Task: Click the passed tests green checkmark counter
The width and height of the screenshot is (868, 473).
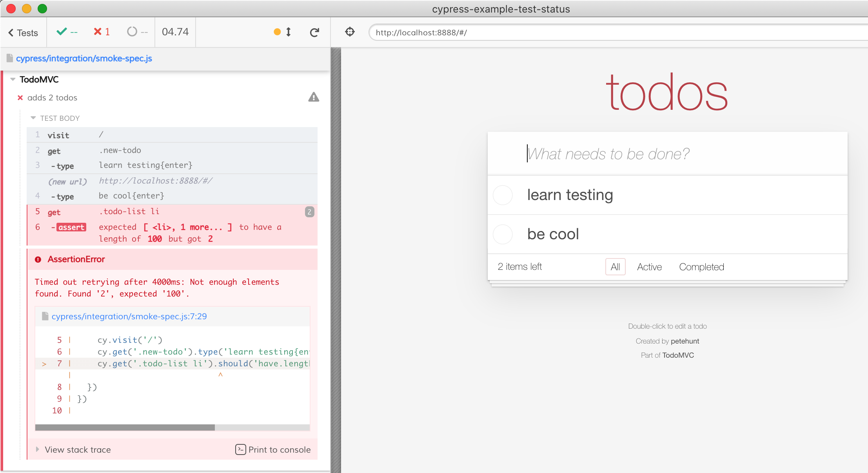Action: click(x=67, y=32)
